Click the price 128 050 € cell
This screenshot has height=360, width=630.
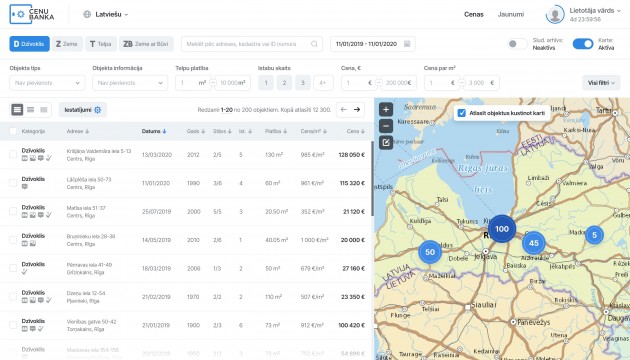click(x=352, y=155)
